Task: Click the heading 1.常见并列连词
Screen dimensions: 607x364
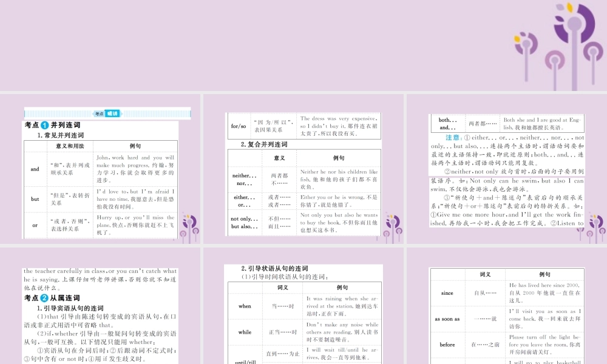Action: coord(60,135)
